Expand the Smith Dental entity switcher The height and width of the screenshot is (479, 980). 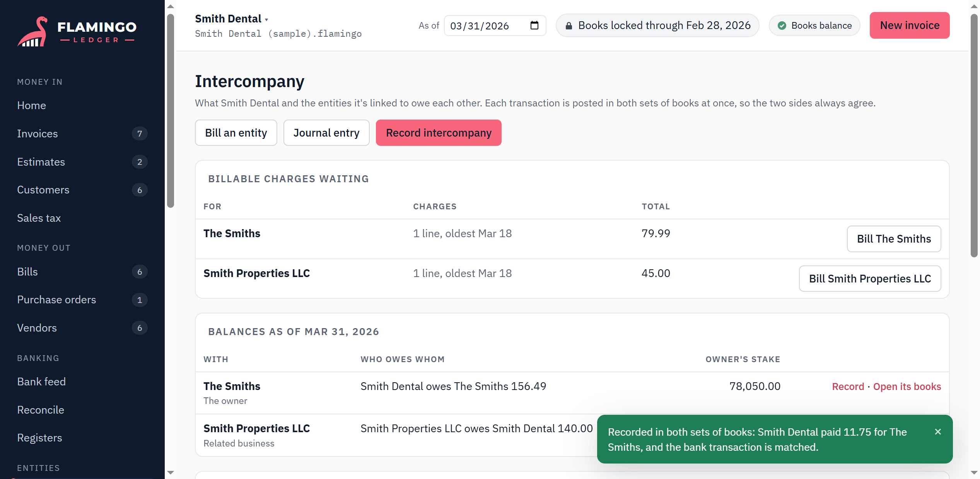(x=231, y=19)
